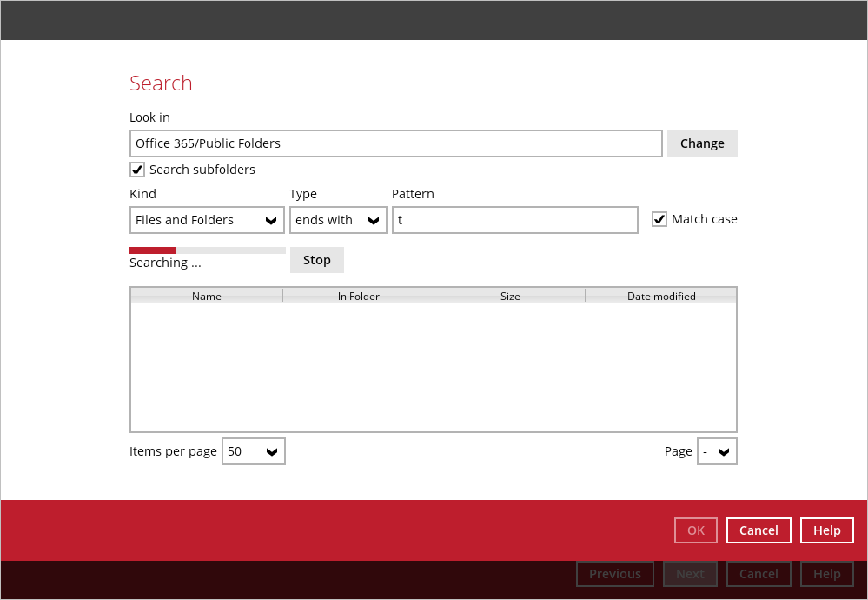The width and height of the screenshot is (868, 600).
Task: Stop the running search
Action: coord(316,260)
